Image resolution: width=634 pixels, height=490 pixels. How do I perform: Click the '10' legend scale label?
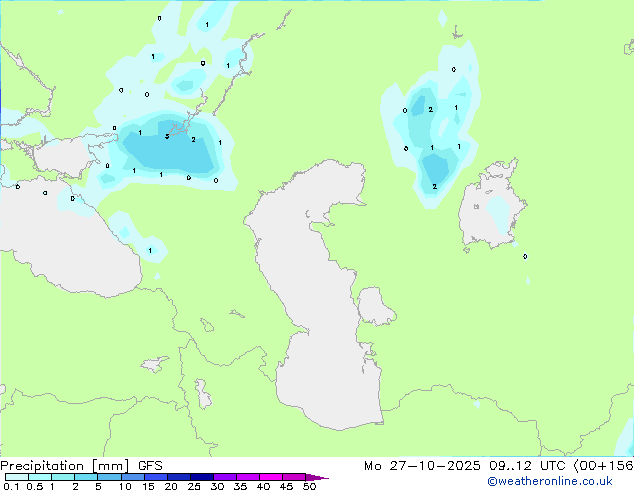(125, 486)
